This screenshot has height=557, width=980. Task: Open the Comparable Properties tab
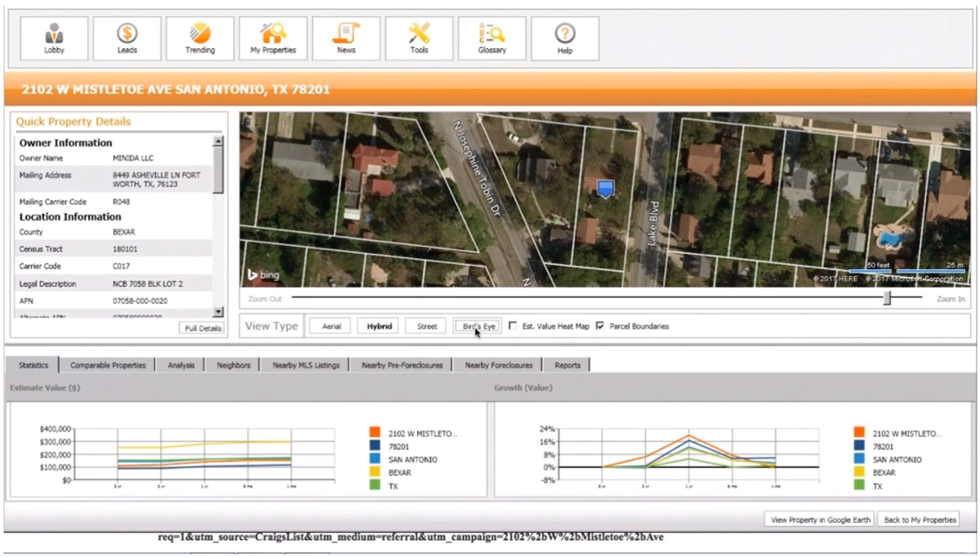tap(108, 365)
